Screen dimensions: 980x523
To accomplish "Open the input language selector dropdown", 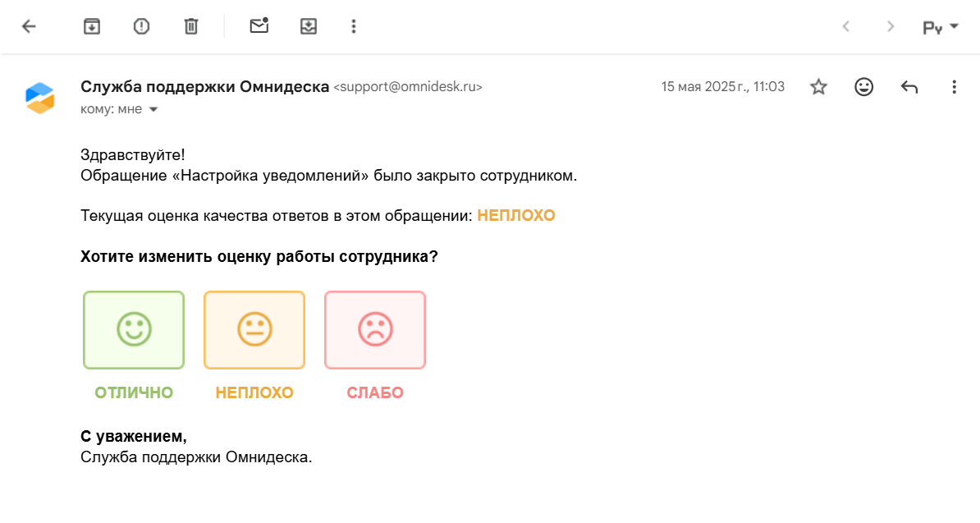I will pos(941,27).
